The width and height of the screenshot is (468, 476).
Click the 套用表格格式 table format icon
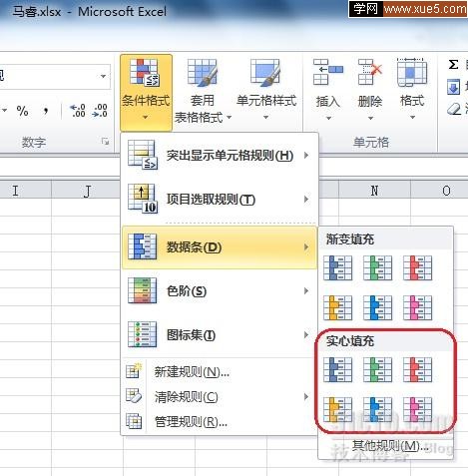coord(203,72)
